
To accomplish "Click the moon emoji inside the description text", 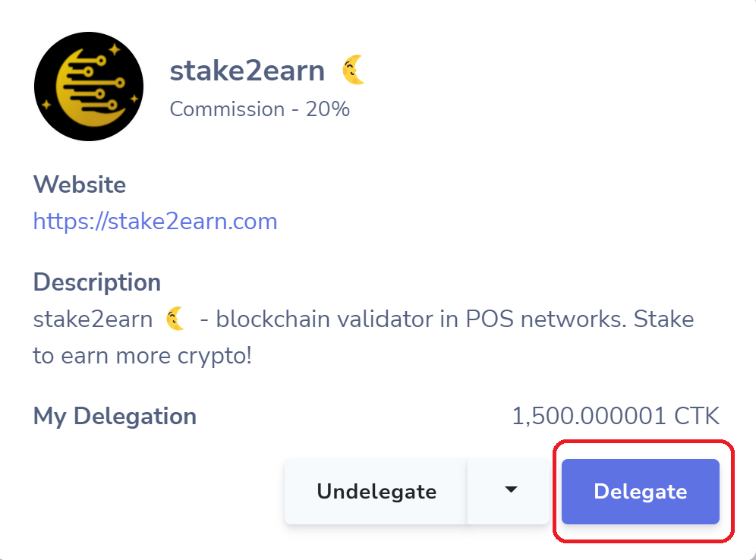I will 175,319.
